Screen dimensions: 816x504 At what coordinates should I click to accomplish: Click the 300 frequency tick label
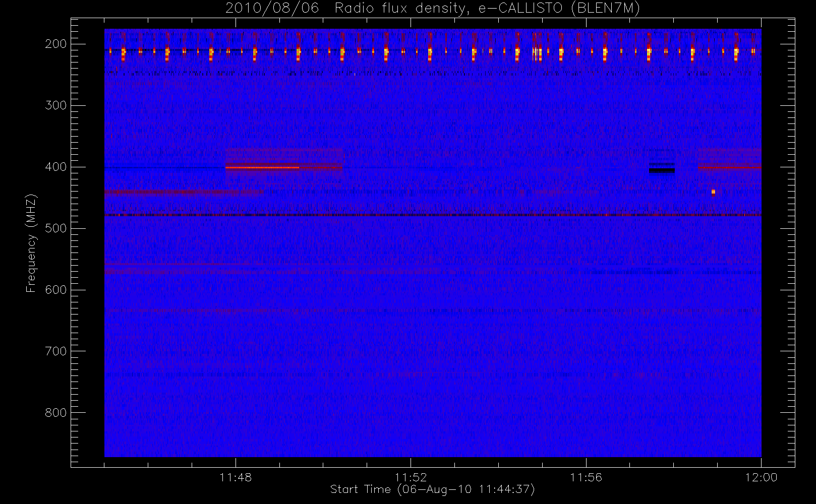click(x=56, y=105)
